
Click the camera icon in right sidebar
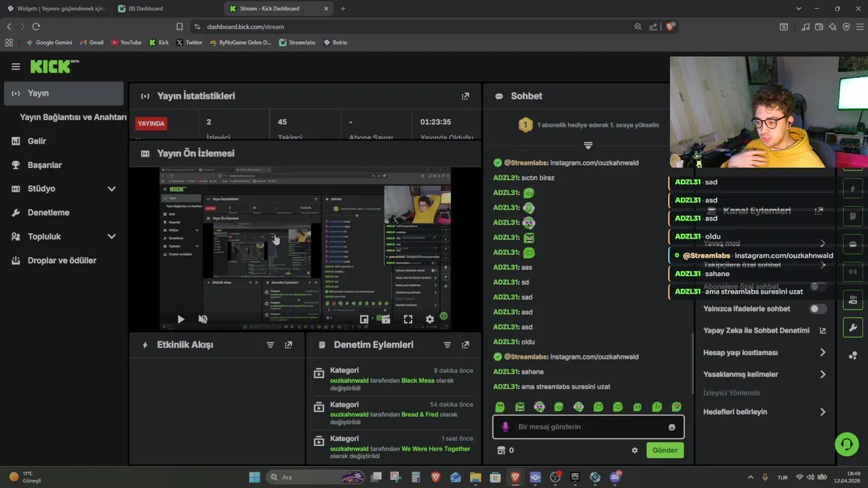pyautogui.click(x=852, y=300)
